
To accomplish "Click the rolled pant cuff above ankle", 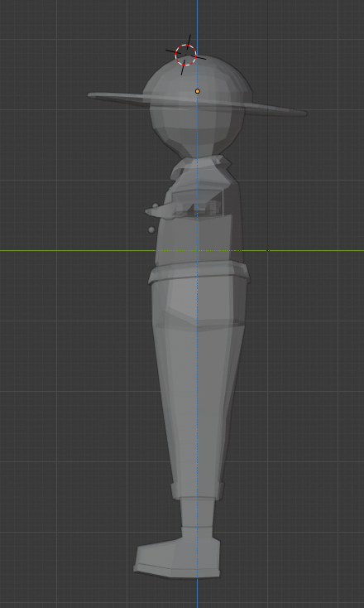I will tap(198, 490).
